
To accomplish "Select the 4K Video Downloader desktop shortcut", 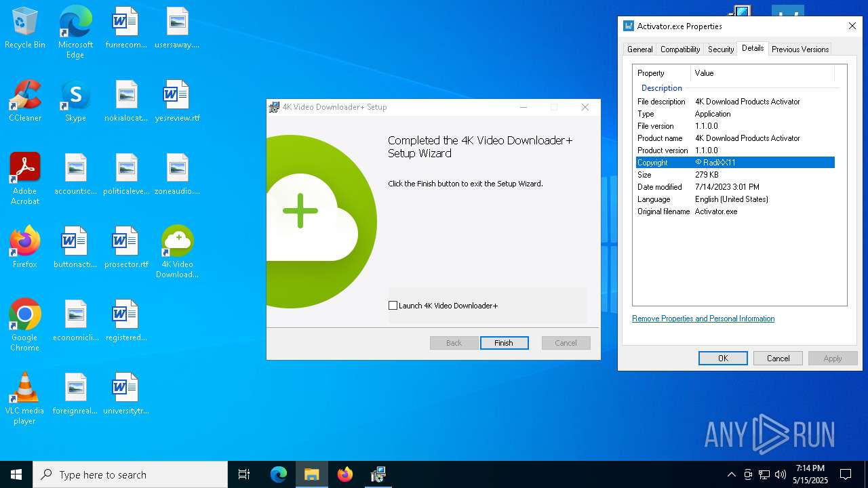I will click(177, 252).
